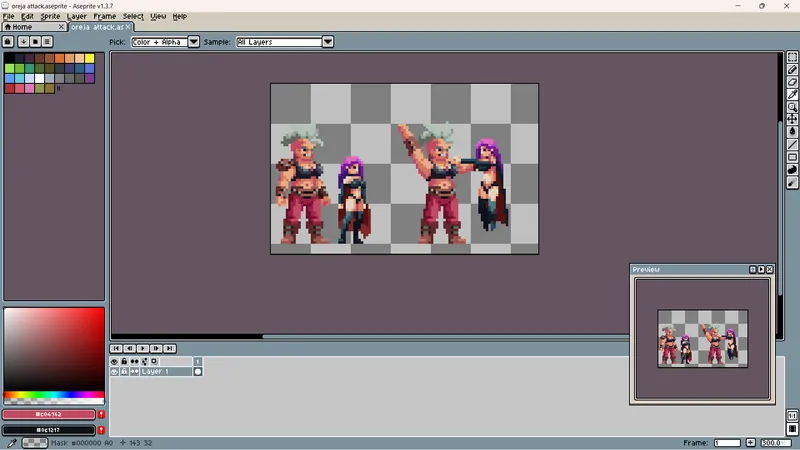Open the Edit menu
Viewport: 800px width, 450px height.
(x=27, y=16)
